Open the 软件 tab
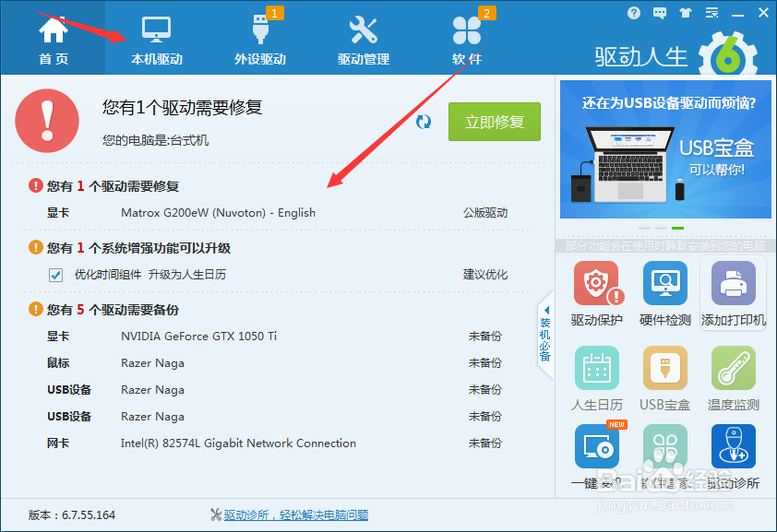This screenshot has width=777, height=532. (467, 40)
